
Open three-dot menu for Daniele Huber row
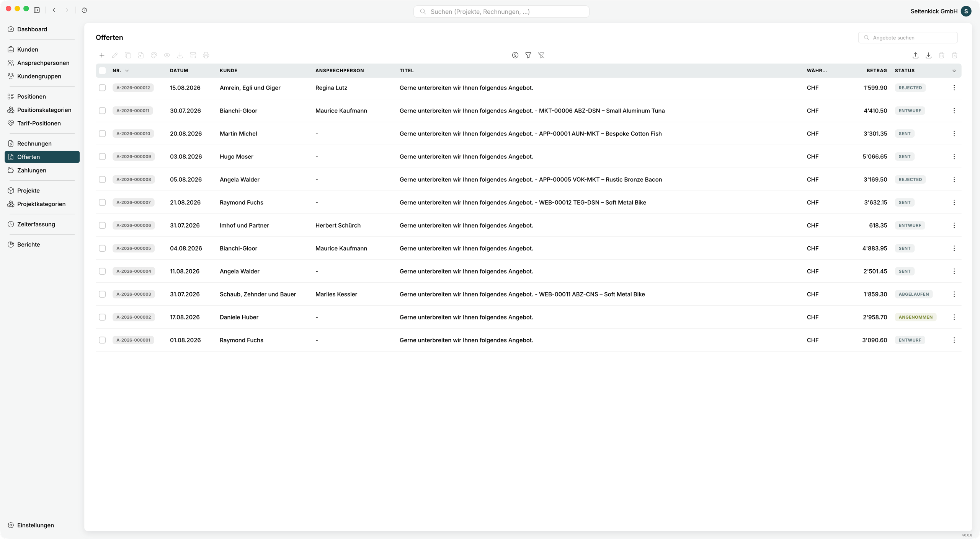coord(954,317)
